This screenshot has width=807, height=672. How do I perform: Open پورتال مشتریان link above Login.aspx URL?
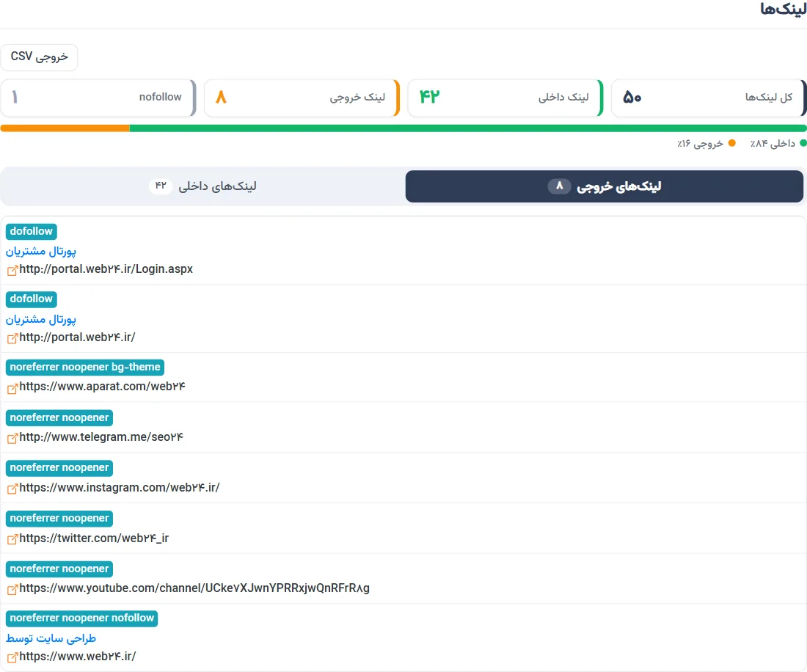coord(40,251)
